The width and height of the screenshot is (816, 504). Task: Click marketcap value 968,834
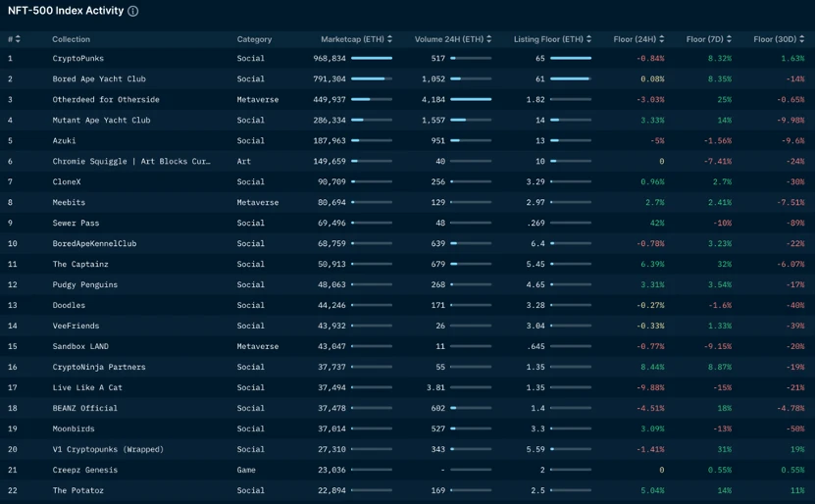[x=330, y=58]
